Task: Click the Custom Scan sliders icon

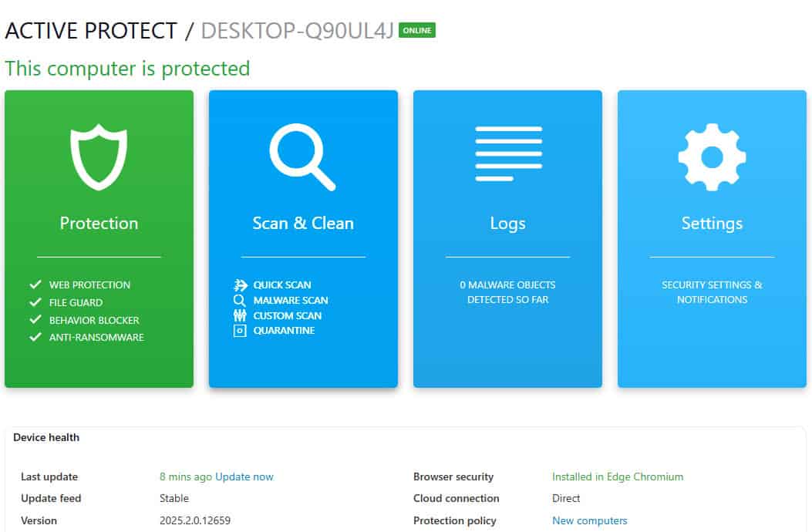Action: pos(240,315)
